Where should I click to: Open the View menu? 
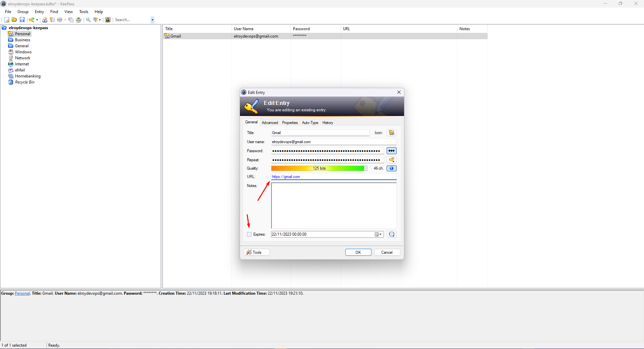tap(68, 12)
